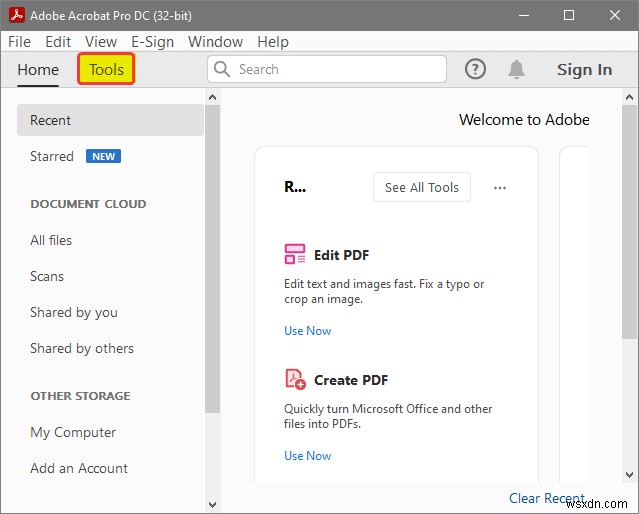Viewport: 639px width, 514px height.
Task: Click sidebar scrollbar down arrow
Action: pyautogui.click(x=212, y=505)
